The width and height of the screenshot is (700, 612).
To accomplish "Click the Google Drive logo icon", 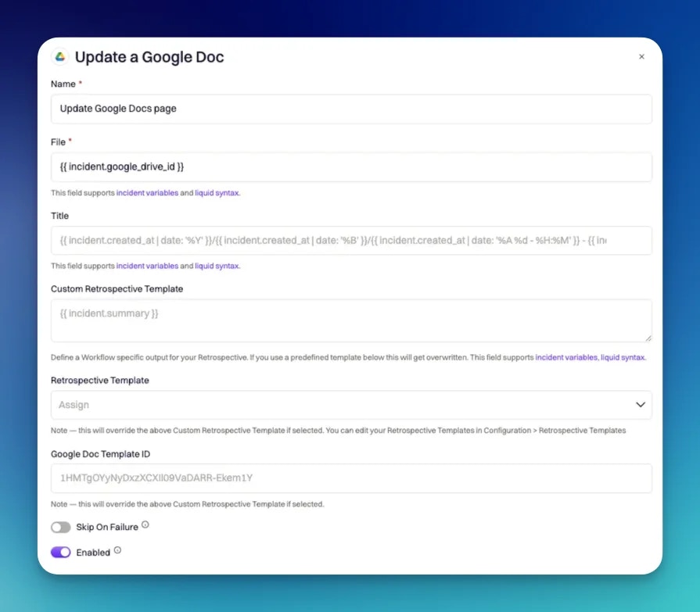I will pyautogui.click(x=60, y=56).
